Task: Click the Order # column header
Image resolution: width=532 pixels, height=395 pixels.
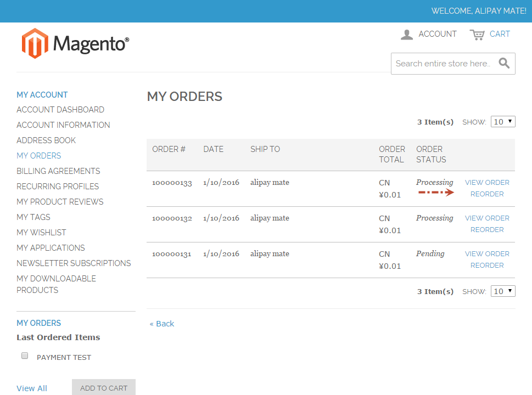Action: pos(169,149)
